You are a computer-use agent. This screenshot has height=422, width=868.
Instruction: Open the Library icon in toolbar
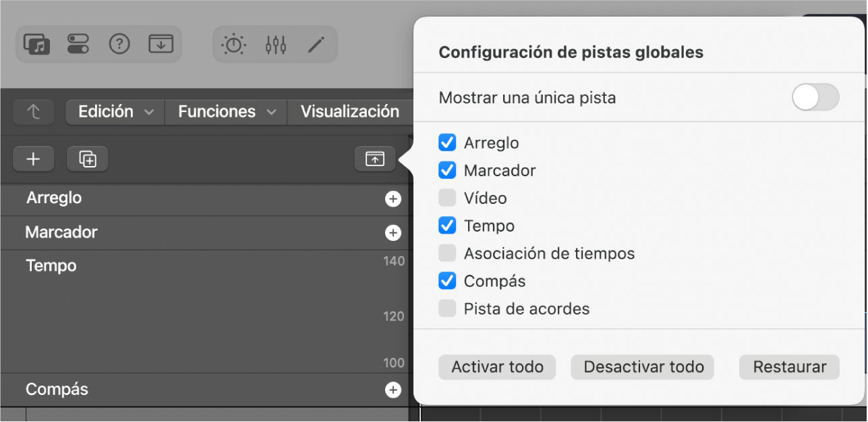coord(37,45)
